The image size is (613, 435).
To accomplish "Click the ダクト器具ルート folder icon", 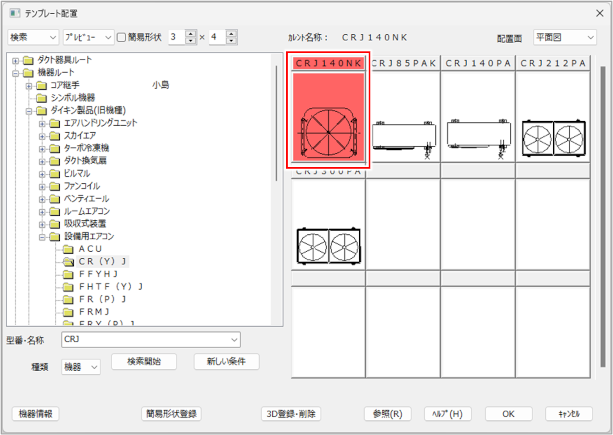I will 29,60.
